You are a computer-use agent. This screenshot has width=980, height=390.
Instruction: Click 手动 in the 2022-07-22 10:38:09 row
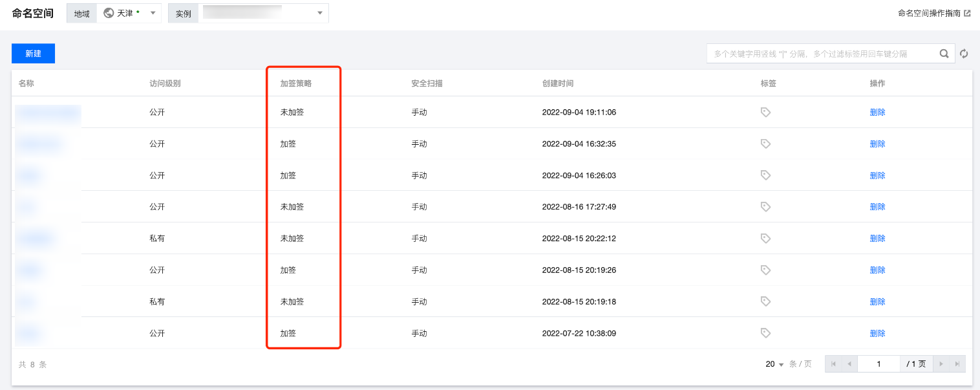[x=419, y=333]
